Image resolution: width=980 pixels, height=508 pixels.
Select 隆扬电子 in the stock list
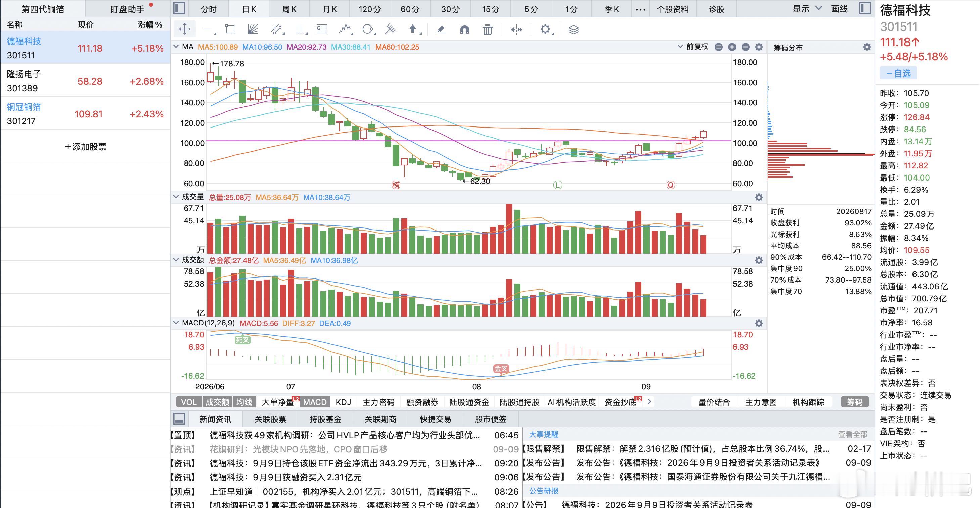pos(85,81)
